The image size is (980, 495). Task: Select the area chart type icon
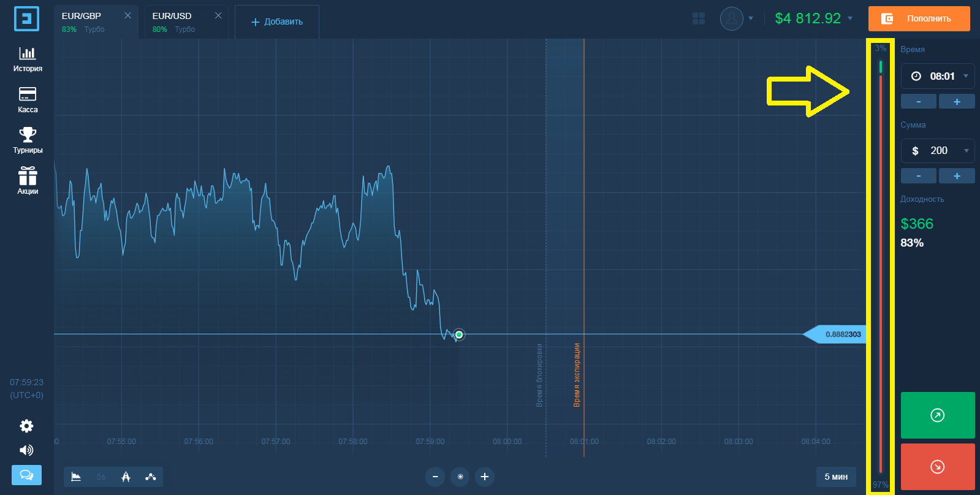point(76,477)
